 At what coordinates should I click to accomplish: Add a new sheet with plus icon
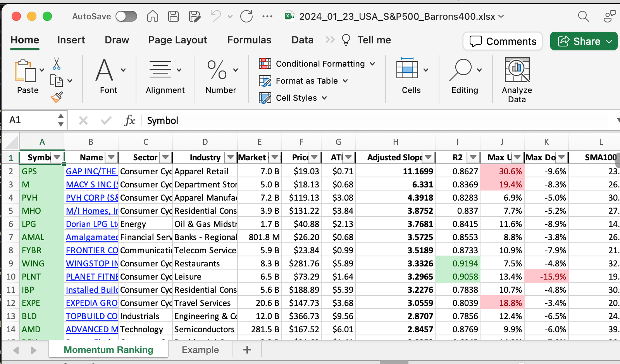coord(247,350)
